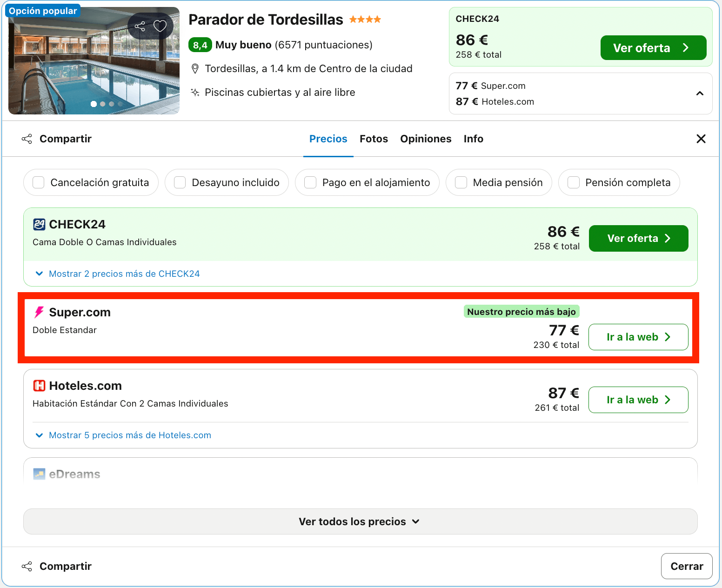The image size is (722, 588).
Task: Click the share icon on the pool photo
Action: click(140, 26)
